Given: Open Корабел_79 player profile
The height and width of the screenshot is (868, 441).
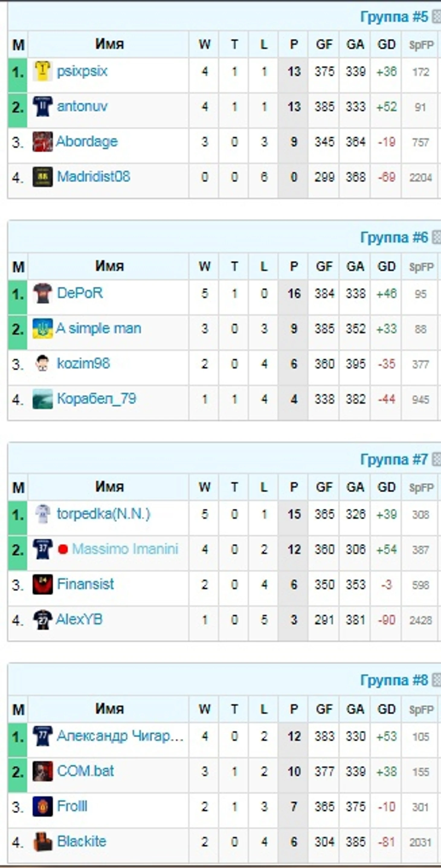Looking at the screenshot, I should [97, 399].
